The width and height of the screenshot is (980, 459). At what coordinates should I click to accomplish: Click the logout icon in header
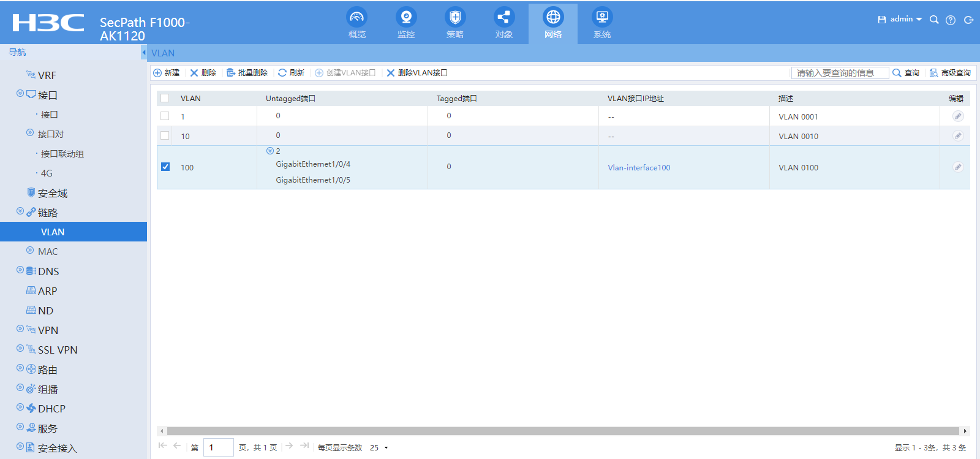[x=968, y=20]
